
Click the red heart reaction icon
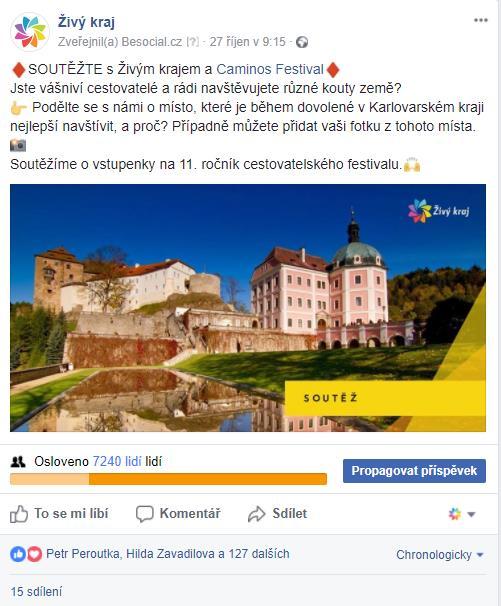(x=34, y=554)
